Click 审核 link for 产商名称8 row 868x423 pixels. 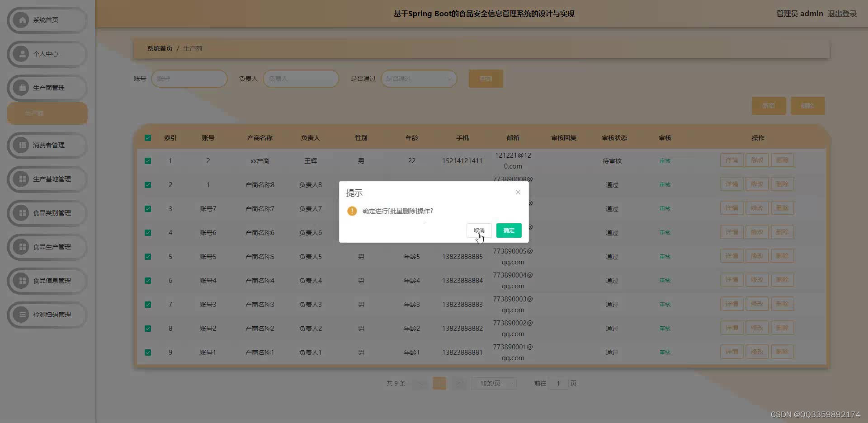[x=665, y=185]
